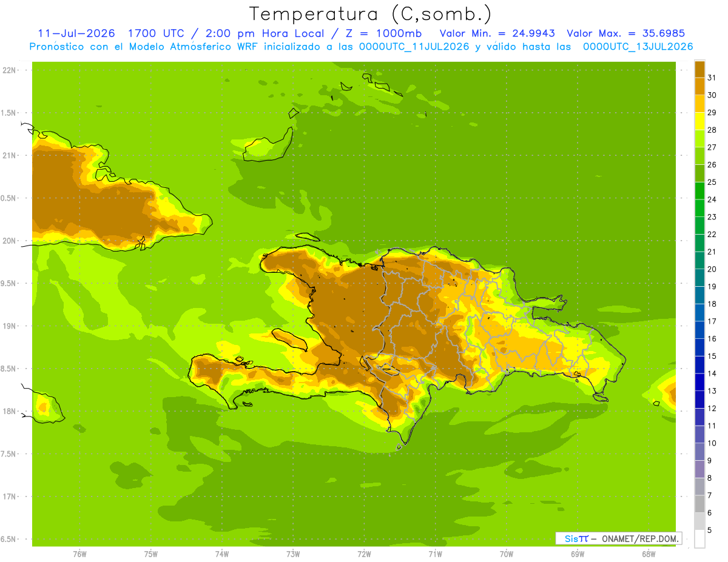Click the "18N" latitude label
Image resolution: width=728 pixels, height=562 pixels.
pyautogui.click(x=8, y=411)
